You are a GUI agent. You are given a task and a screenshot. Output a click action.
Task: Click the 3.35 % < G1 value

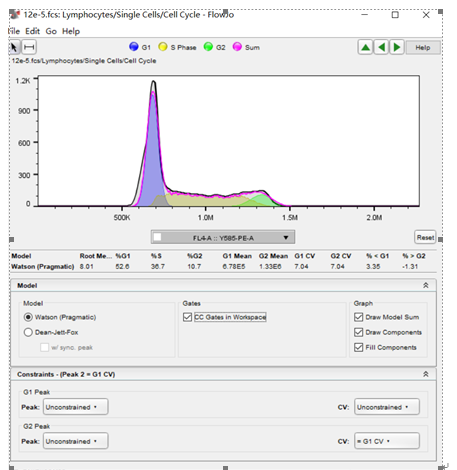tap(373, 267)
